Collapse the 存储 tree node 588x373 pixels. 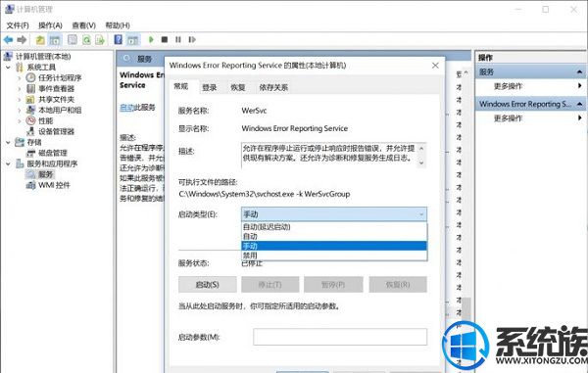coord(8,142)
